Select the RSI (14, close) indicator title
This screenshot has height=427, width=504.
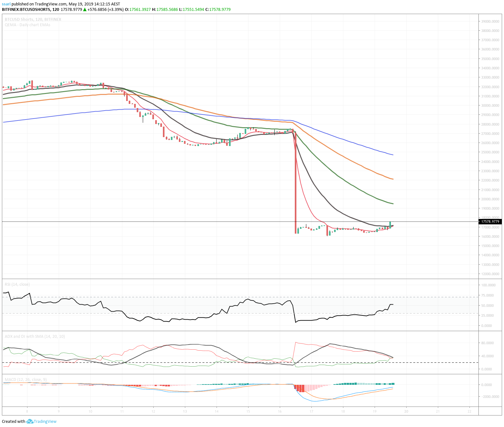click(x=17, y=284)
